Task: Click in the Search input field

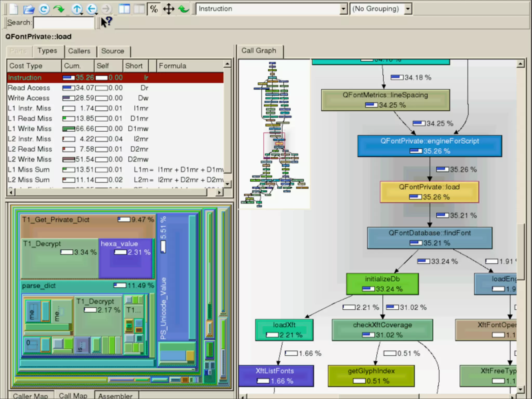Action: (64, 23)
